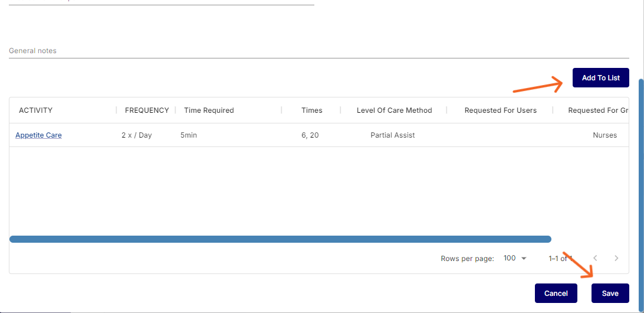Go to the previous page of results
Screen dimensions: 644x313
point(596,258)
